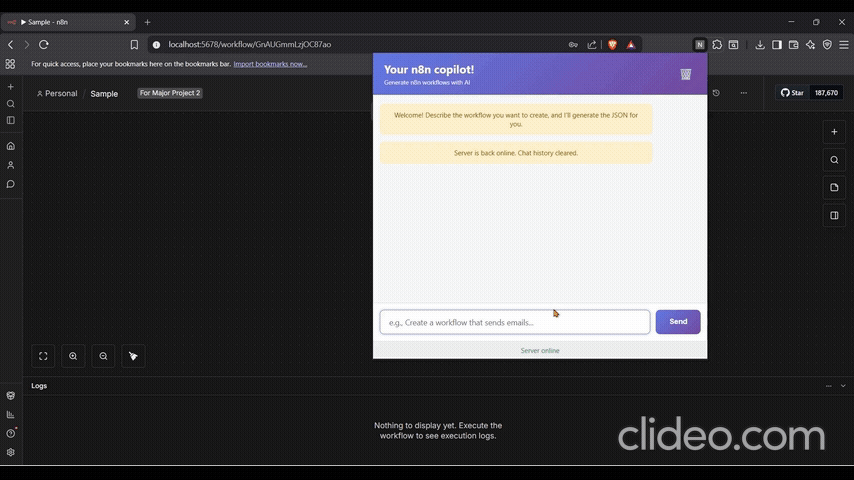This screenshot has width=854, height=480.
Task: Bookmark this page
Action: 134,45
